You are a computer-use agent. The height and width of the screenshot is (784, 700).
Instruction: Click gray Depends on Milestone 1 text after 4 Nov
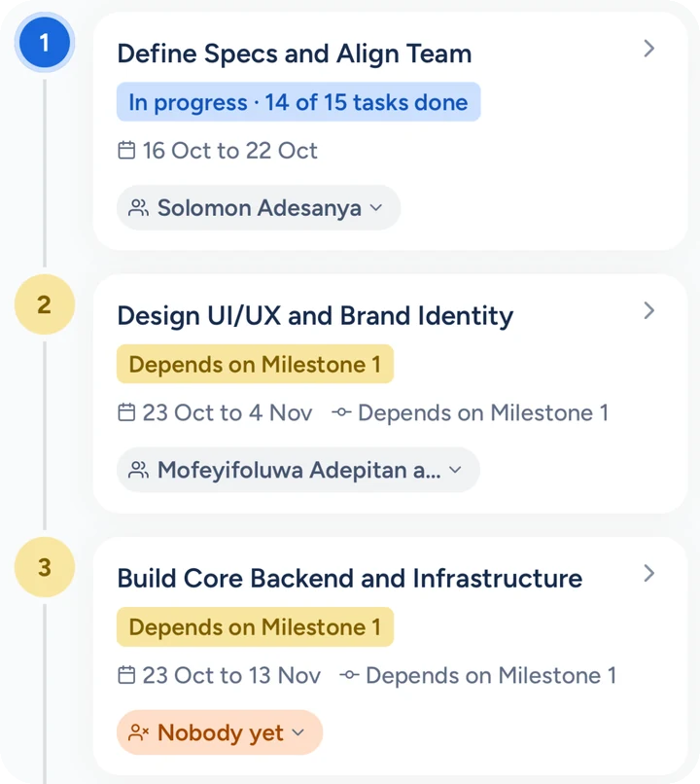(483, 413)
